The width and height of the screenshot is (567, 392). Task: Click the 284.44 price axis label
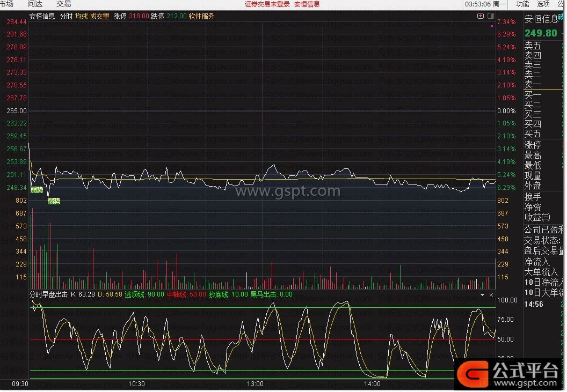pos(17,22)
